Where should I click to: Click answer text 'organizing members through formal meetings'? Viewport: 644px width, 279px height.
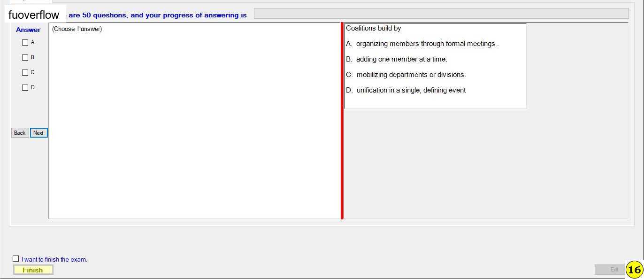click(x=425, y=44)
